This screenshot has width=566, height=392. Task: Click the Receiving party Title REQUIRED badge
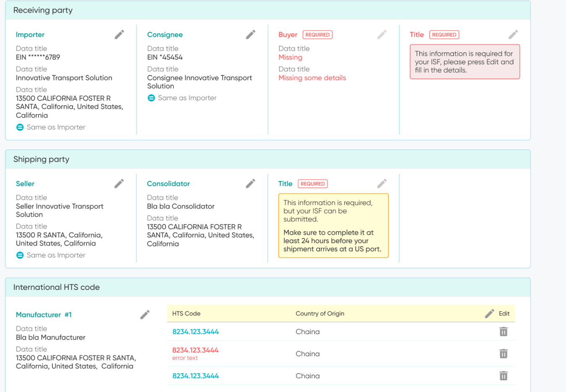coord(444,35)
